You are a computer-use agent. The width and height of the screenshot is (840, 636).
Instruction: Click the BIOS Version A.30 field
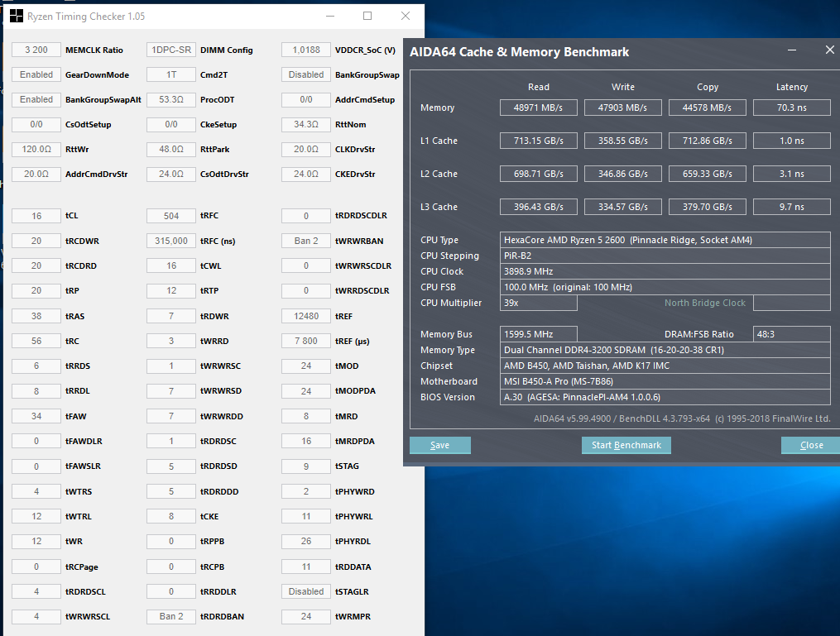[x=665, y=397]
